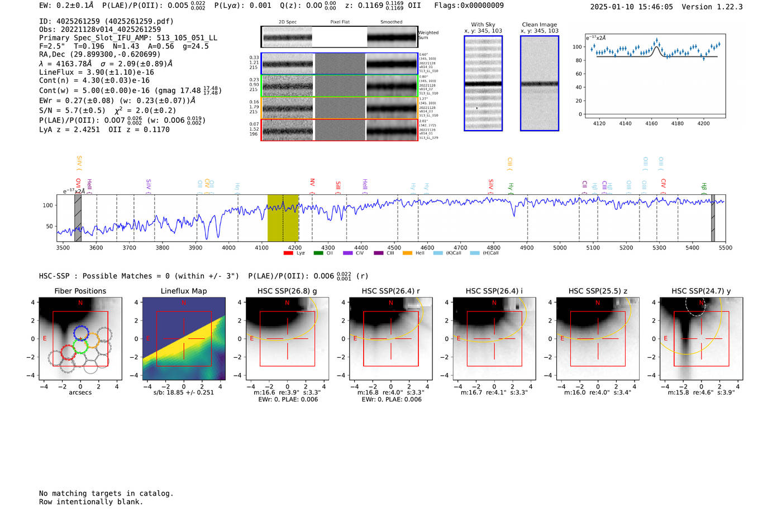
Task: Click the RA,Dec coordinates line
Action: (99, 54)
